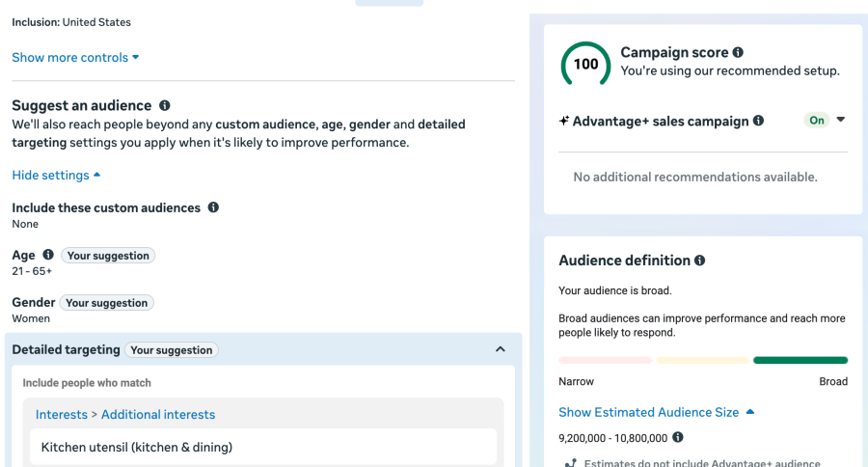
Task: Open the dropdown arrow next to On
Action: coord(840,120)
